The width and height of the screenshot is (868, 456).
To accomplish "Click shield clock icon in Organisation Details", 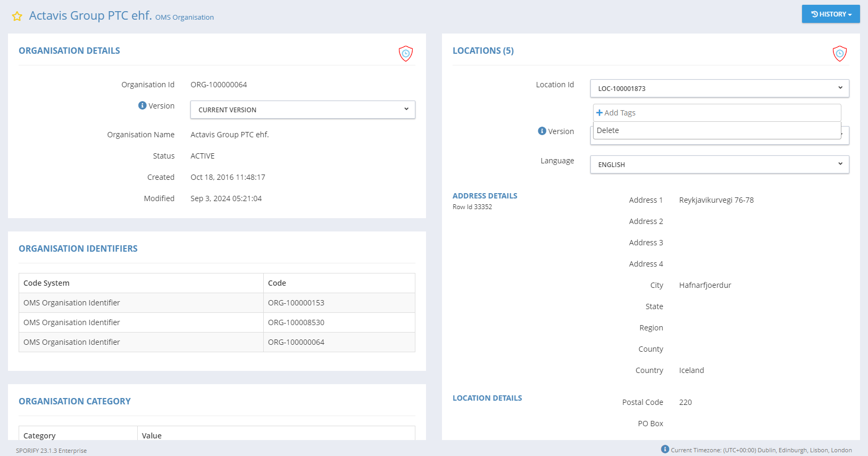I will point(406,53).
